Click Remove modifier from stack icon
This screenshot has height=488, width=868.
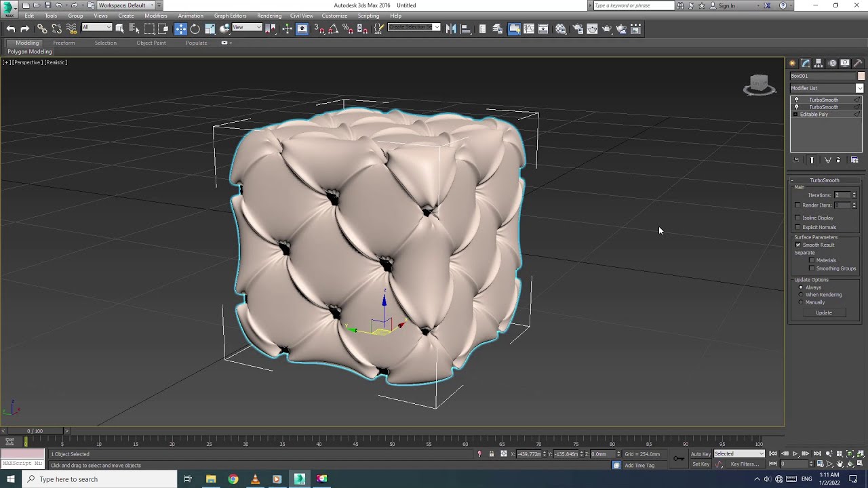(838, 160)
